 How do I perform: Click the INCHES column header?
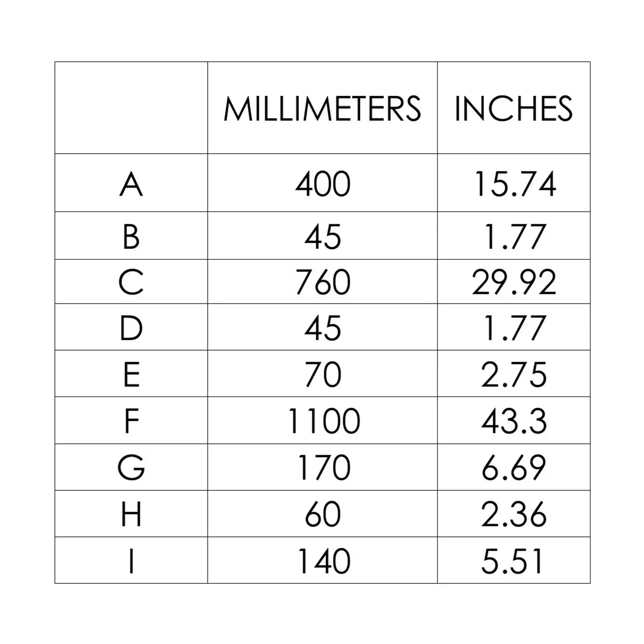coord(513,109)
